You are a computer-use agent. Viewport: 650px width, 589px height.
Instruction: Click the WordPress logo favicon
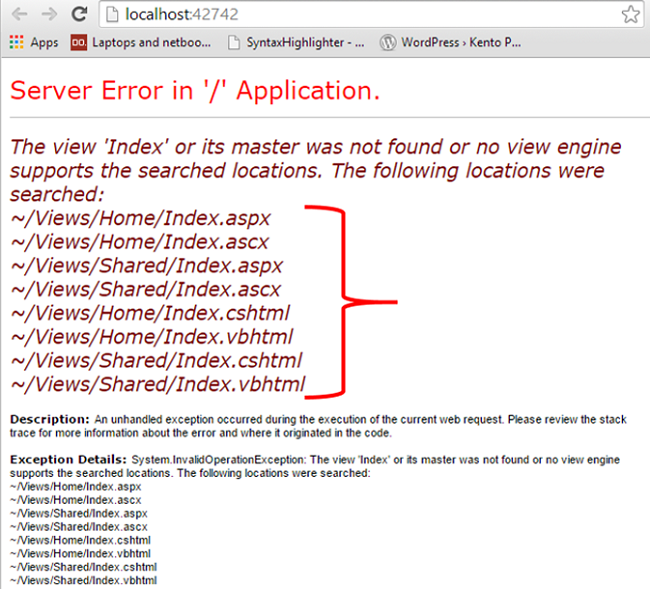[388, 42]
